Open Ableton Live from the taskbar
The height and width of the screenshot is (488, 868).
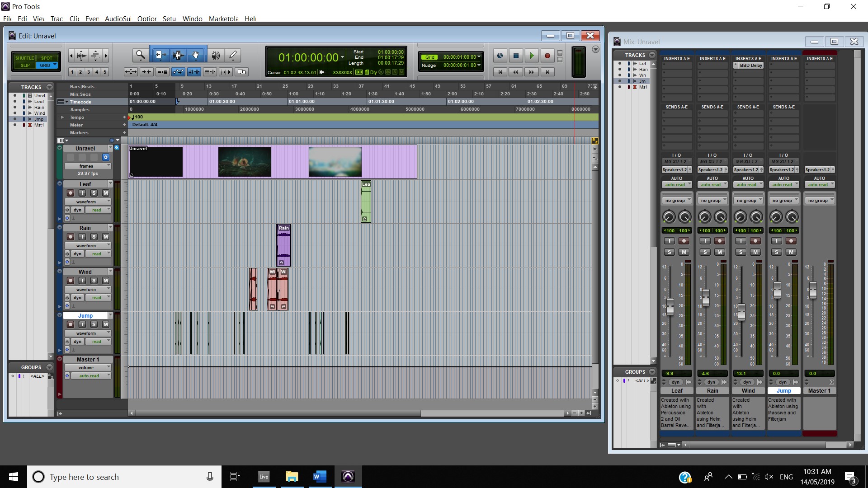[x=264, y=476]
